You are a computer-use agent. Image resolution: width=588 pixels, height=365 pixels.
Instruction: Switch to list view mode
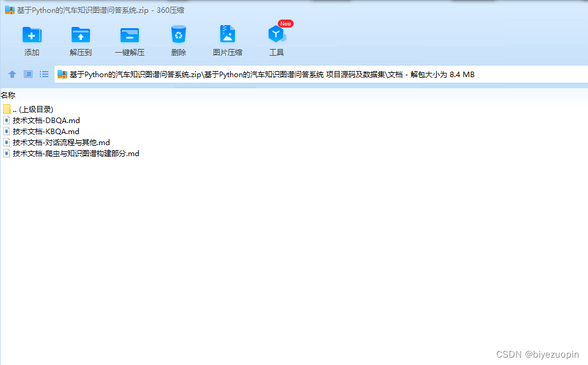click(x=44, y=74)
